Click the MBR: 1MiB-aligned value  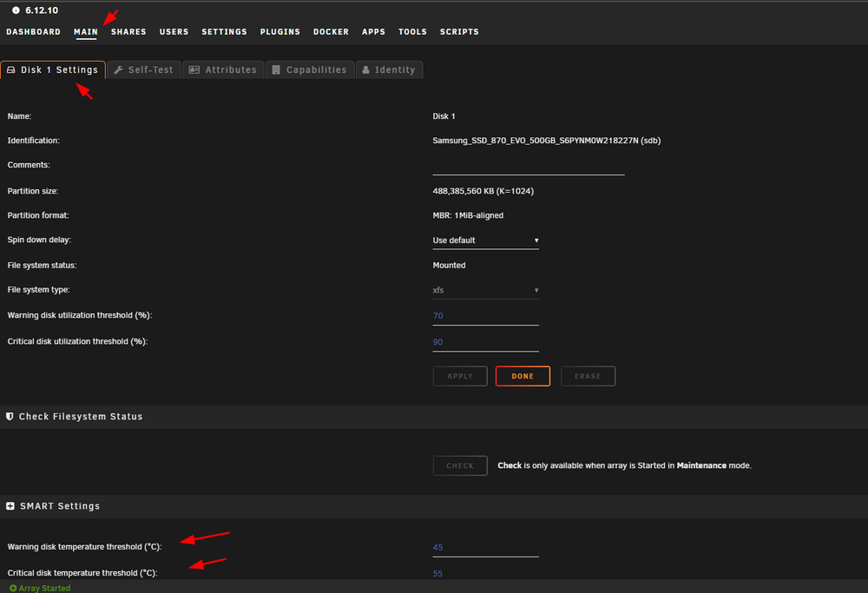click(x=469, y=215)
